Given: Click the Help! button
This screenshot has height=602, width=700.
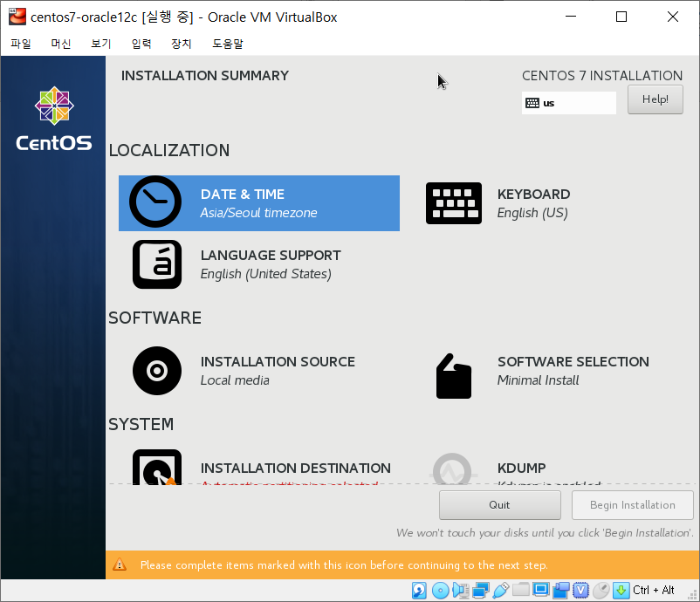Looking at the screenshot, I should 655,99.
